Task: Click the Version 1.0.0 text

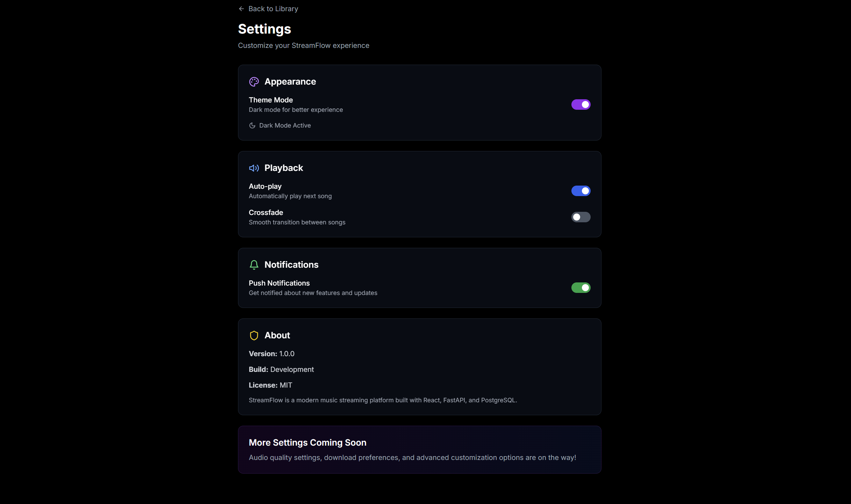Action: tap(272, 354)
